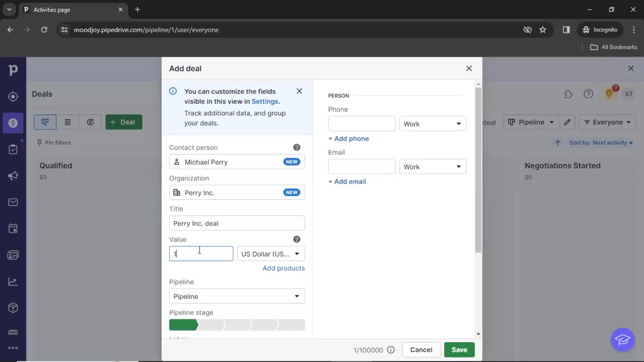
Task: Click the Value input field
Action: tap(200, 254)
